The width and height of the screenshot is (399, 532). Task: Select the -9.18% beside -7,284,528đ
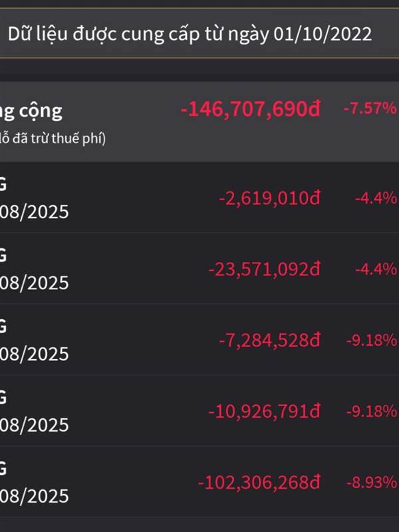pos(372,340)
